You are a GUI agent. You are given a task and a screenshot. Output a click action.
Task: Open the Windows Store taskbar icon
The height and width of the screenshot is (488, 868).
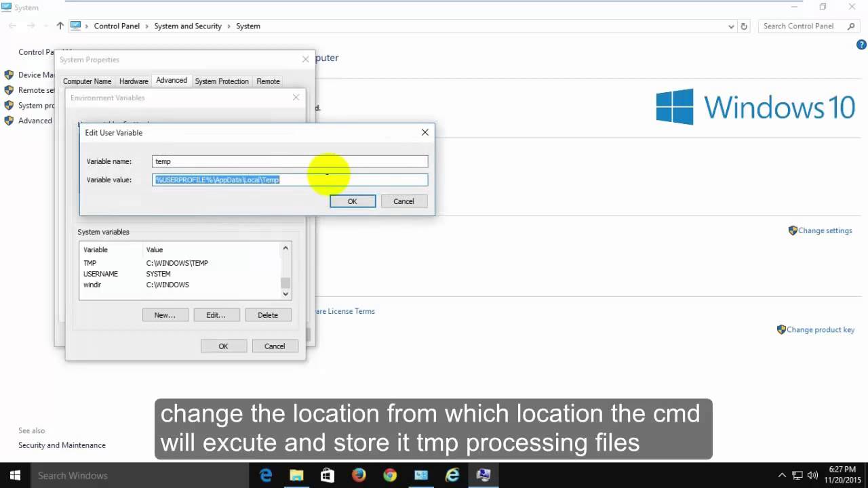[328, 475]
